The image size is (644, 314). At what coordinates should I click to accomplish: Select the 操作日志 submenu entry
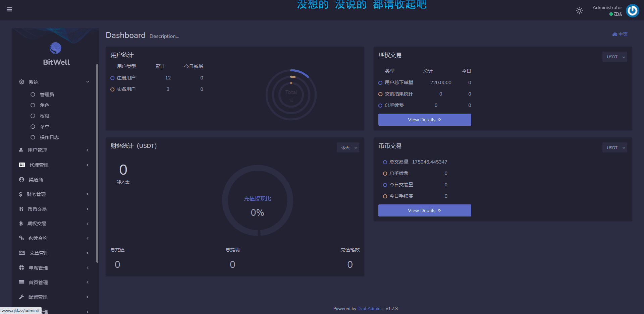49,137
